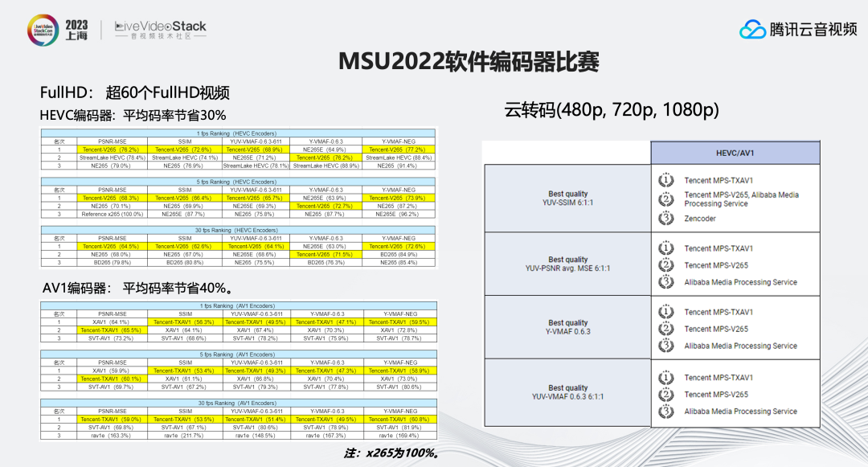This screenshot has height=467, width=868.
Task: Click the third-place medal in the YUV-PSNR row
Action: point(666,282)
